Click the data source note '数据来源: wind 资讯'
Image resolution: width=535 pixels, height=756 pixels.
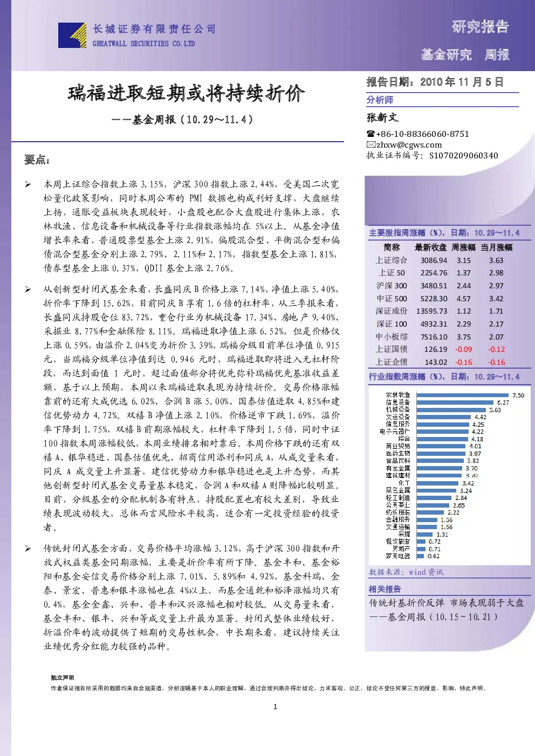coord(406,572)
